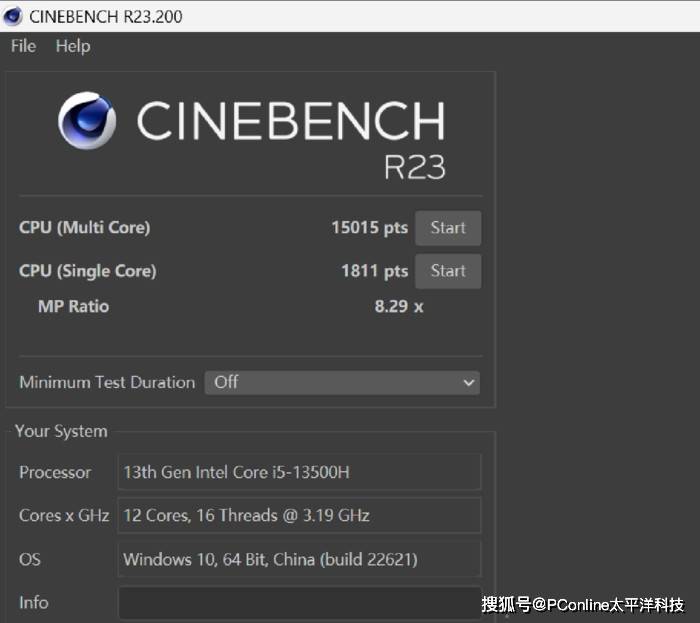Open the File menu
The image size is (700, 623).
point(23,46)
